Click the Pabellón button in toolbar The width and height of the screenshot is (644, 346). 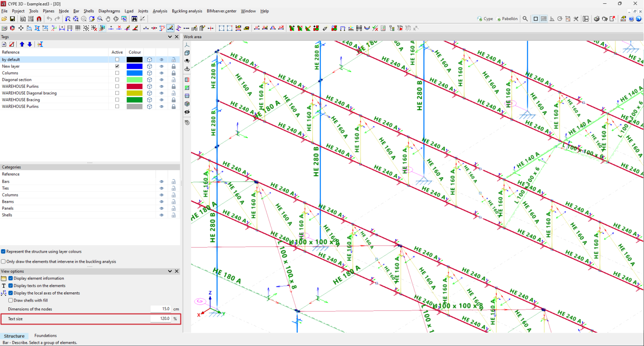click(507, 19)
